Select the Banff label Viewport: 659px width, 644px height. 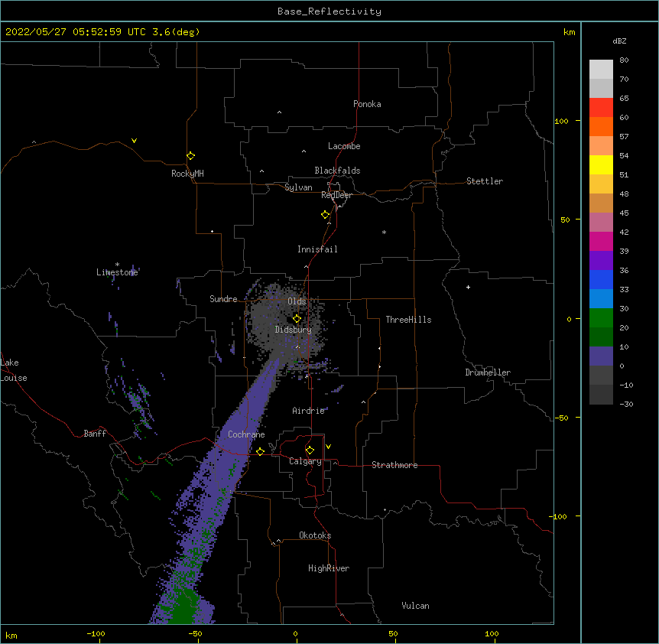click(x=95, y=434)
